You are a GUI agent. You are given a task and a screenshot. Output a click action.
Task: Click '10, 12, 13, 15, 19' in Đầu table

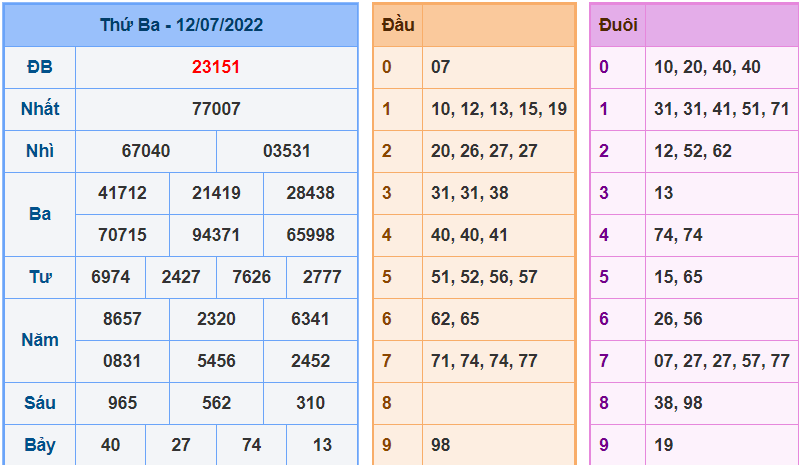coord(499,109)
